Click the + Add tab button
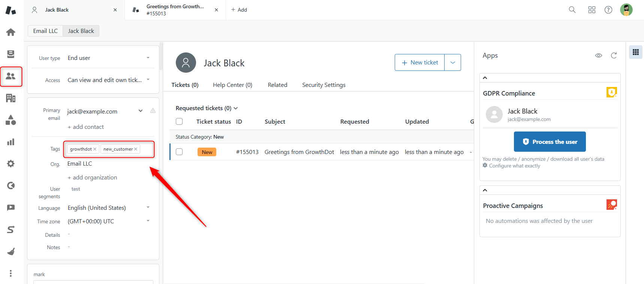 click(239, 10)
